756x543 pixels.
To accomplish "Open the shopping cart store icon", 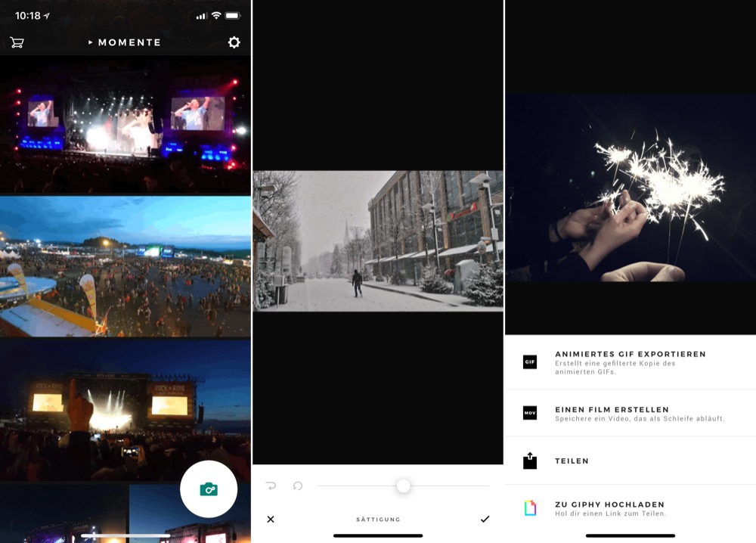I will pyautogui.click(x=17, y=42).
